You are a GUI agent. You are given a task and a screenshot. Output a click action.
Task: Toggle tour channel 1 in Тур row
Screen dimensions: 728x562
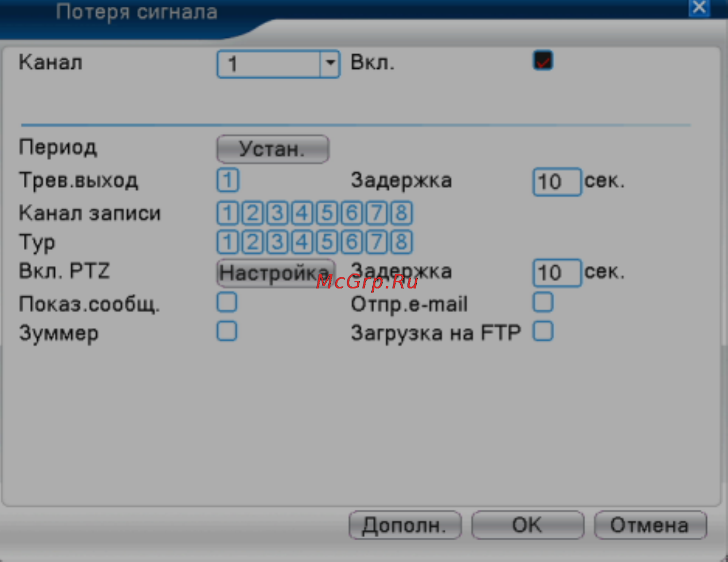click(228, 242)
